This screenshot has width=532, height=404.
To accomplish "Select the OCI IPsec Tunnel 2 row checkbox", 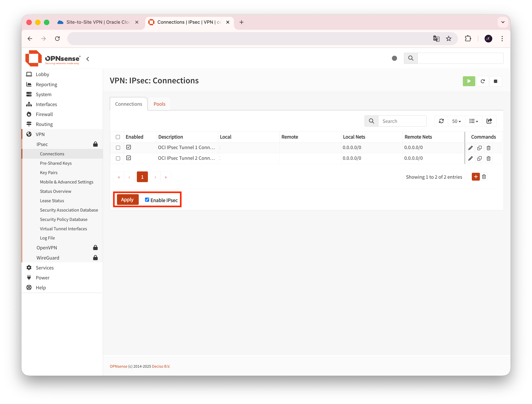I will click(118, 158).
